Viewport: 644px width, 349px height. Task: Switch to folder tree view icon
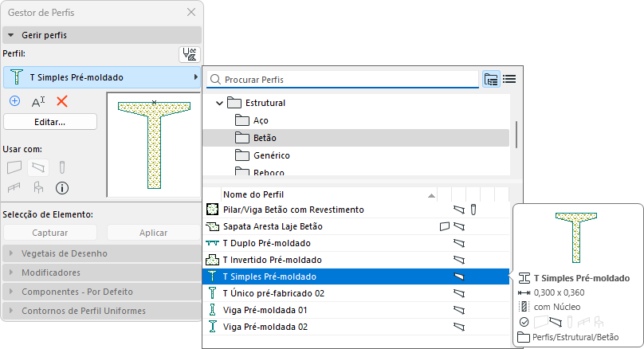click(x=491, y=79)
